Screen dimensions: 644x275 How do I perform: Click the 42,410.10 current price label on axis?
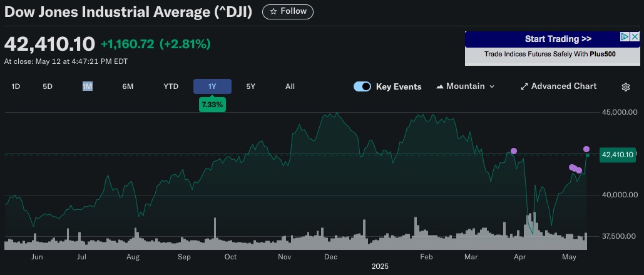(x=617, y=155)
